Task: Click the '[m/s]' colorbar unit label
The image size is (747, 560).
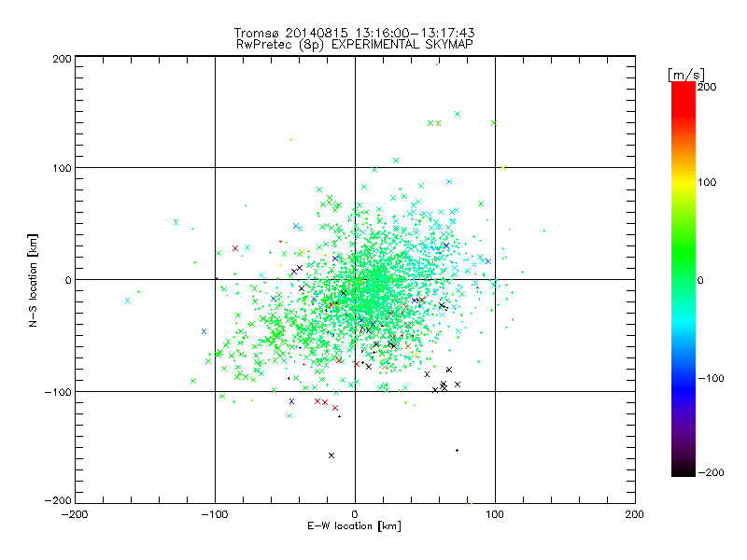Action: point(686,75)
